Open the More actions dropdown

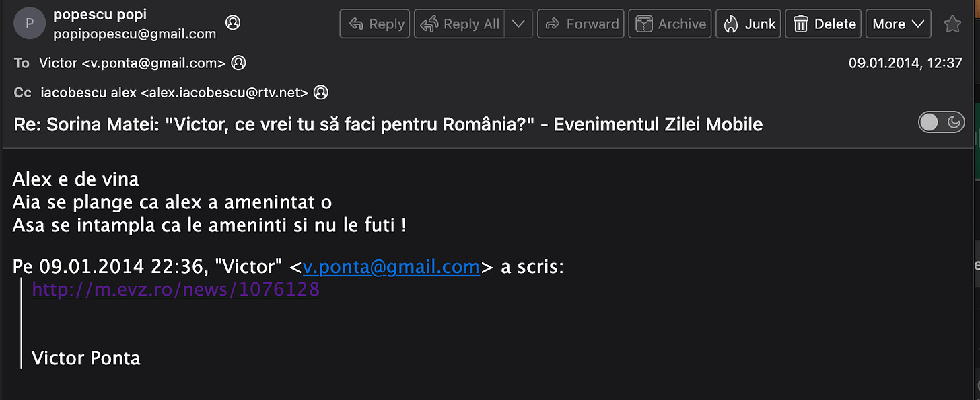(x=898, y=24)
